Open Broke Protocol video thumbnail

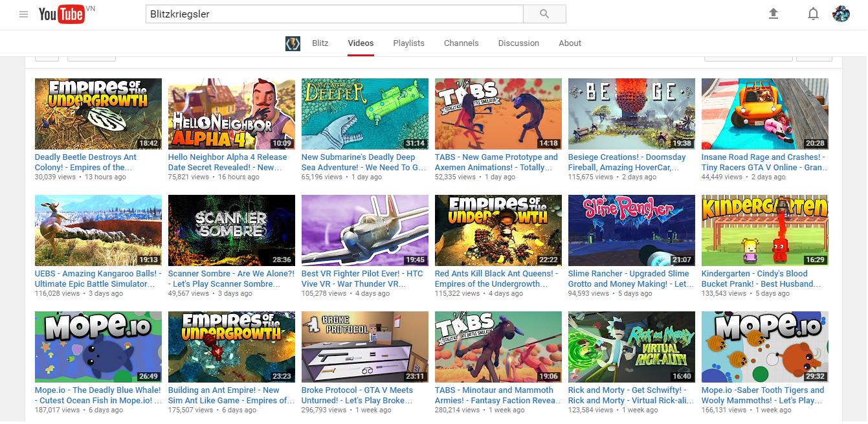[365, 347]
